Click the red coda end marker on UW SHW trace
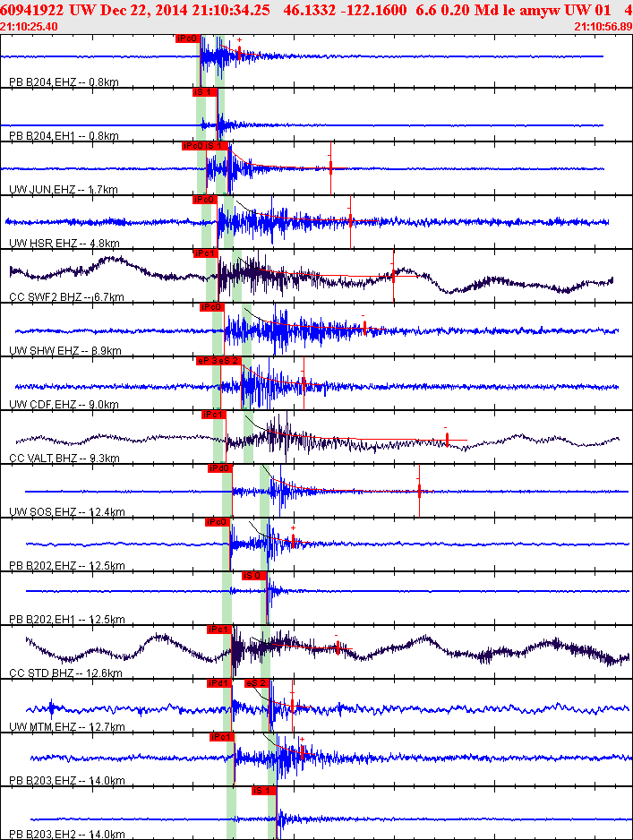Screen dimensions: 633x840 click(x=364, y=328)
